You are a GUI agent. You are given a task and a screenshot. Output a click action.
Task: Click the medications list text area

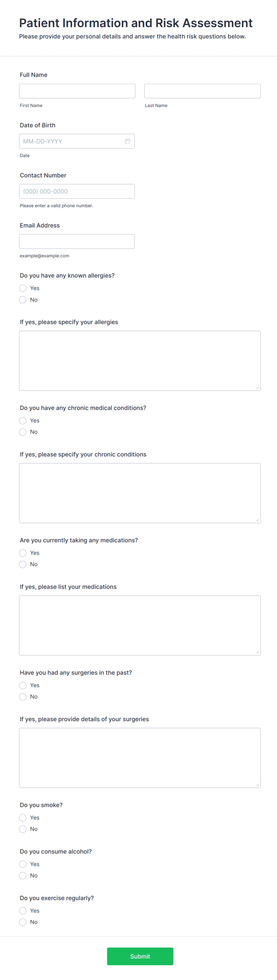(x=140, y=625)
